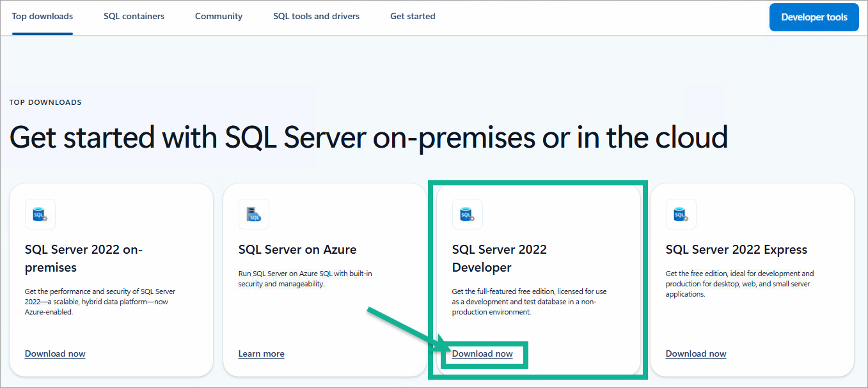Open the Top downloads tab
The height and width of the screenshot is (388, 868).
(x=42, y=17)
